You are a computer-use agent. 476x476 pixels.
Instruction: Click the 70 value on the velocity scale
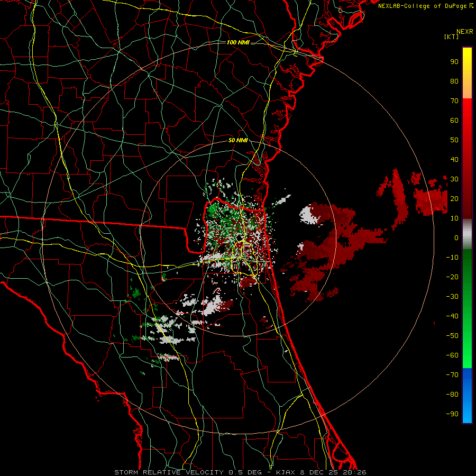pyautogui.click(x=454, y=101)
